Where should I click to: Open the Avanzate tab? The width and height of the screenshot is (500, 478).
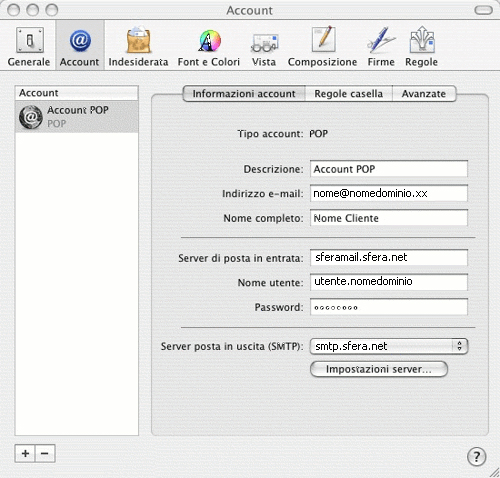coord(424,94)
